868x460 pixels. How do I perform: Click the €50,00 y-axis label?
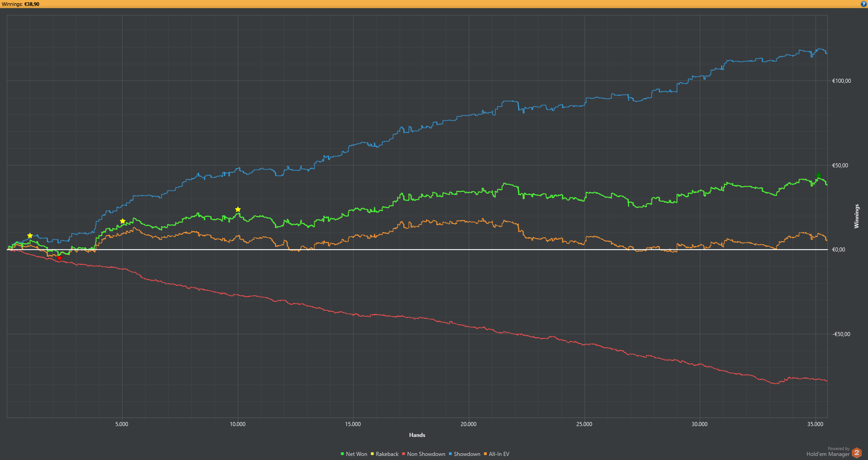(840, 166)
